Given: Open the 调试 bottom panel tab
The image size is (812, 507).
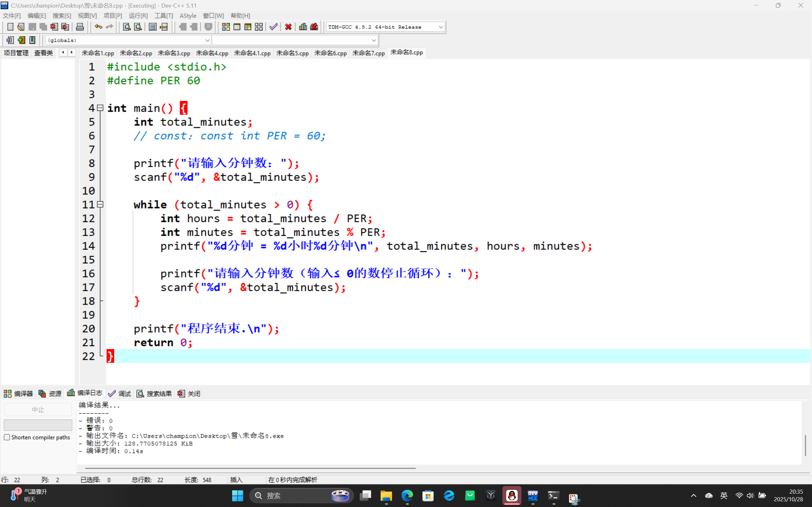Looking at the screenshot, I should point(120,394).
